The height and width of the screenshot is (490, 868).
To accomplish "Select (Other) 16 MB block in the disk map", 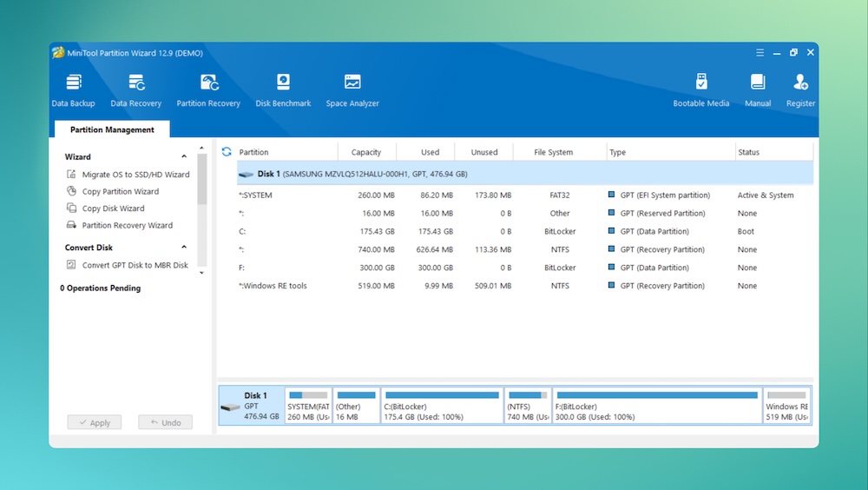I will [x=356, y=406].
